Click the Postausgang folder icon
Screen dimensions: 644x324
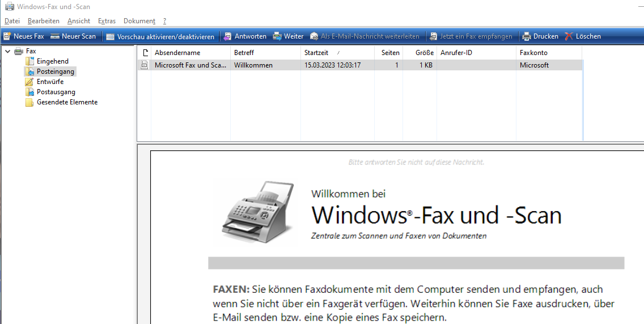coord(29,92)
